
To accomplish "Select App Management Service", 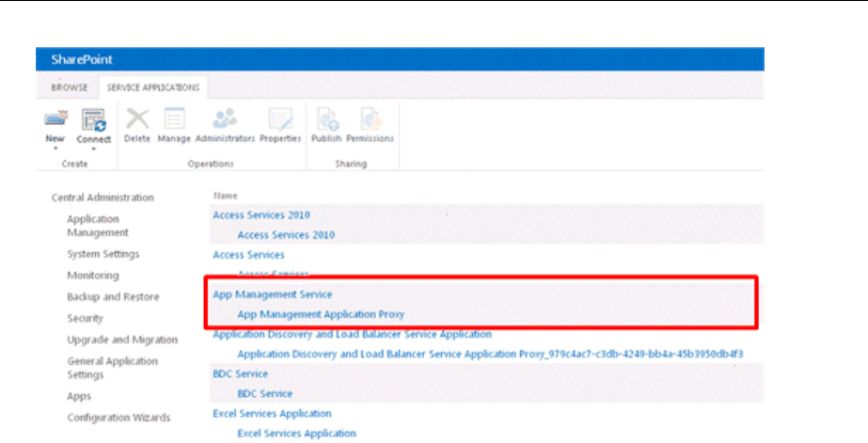I will [273, 294].
